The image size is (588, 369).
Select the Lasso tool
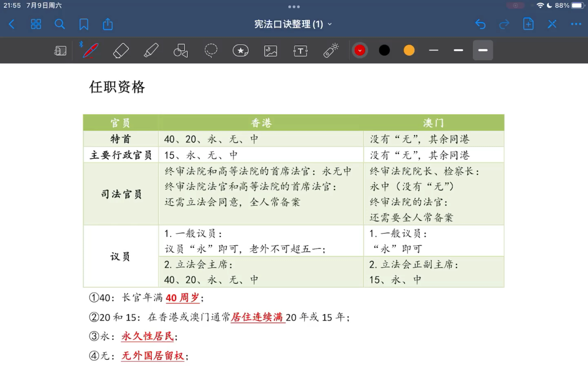(x=211, y=50)
